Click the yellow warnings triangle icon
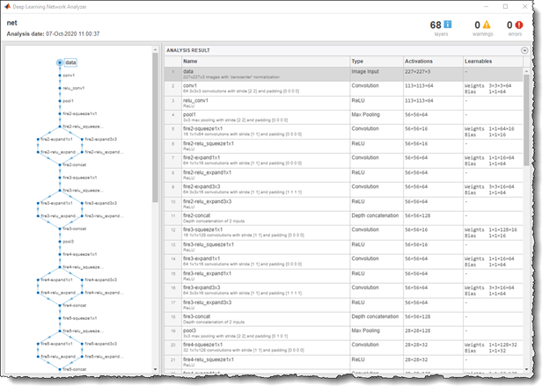This screenshot has width=549, height=392. (x=487, y=25)
